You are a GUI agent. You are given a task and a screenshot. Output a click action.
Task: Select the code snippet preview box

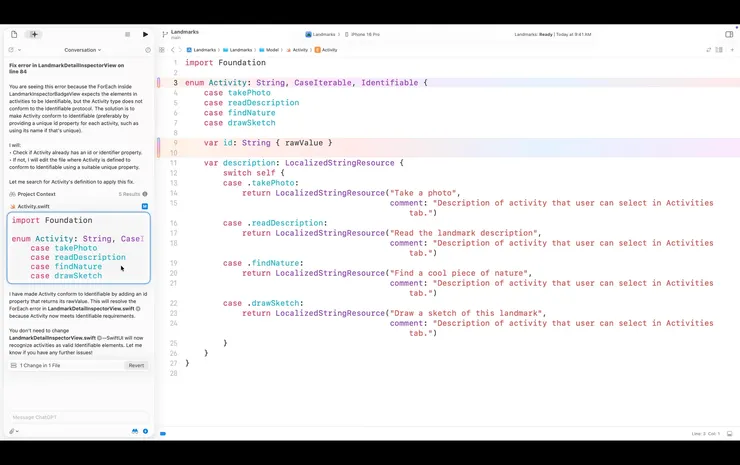tap(79, 248)
